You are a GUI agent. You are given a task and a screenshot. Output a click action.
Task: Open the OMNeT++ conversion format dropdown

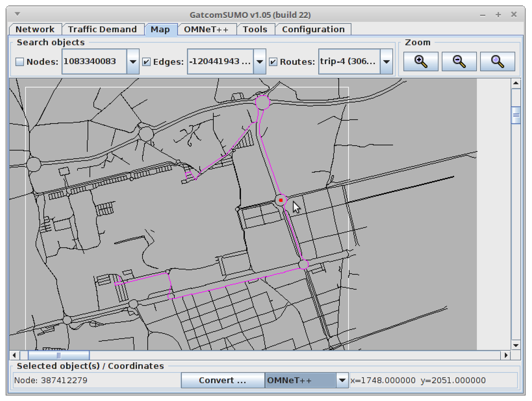pyautogui.click(x=342, y=380)
